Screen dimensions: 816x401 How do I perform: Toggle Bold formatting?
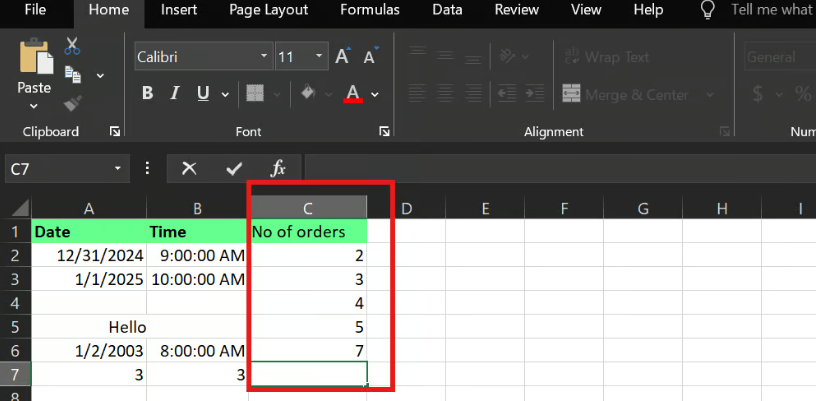pos(148,94)
